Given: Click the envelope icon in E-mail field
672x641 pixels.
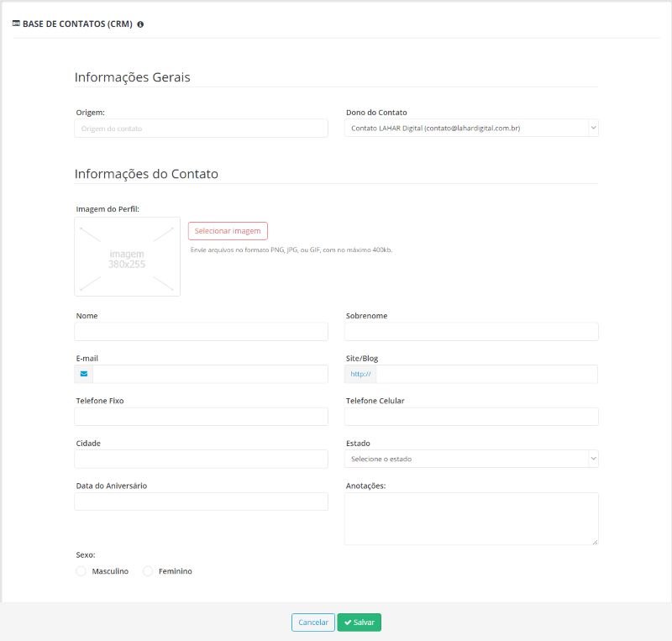Looking at the screenshot, I should click(x=84, y=374).
